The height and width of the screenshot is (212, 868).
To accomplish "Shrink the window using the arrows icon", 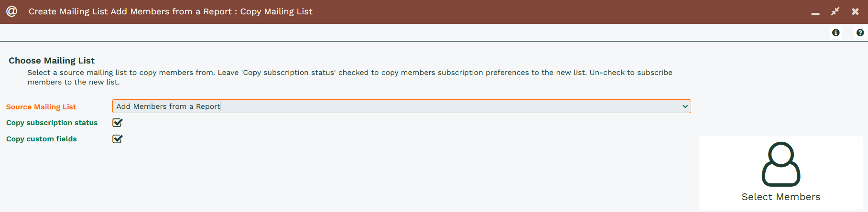I will tap(835, 11).
